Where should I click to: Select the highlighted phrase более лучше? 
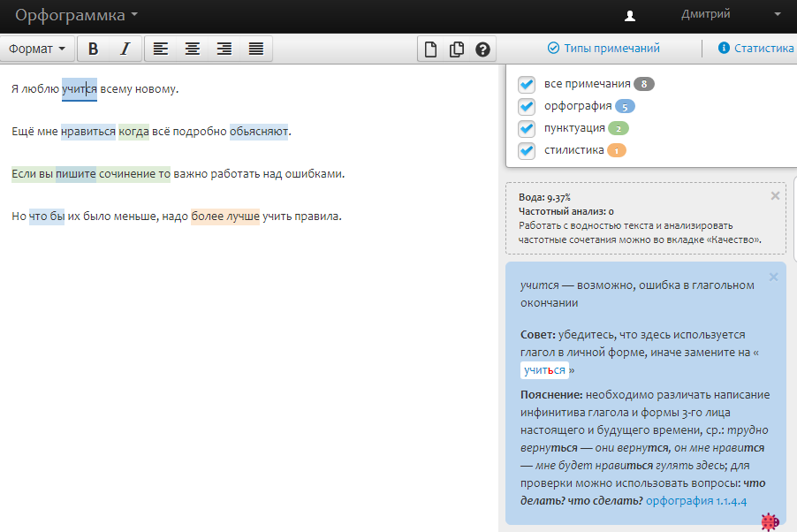tap(225, 217)
